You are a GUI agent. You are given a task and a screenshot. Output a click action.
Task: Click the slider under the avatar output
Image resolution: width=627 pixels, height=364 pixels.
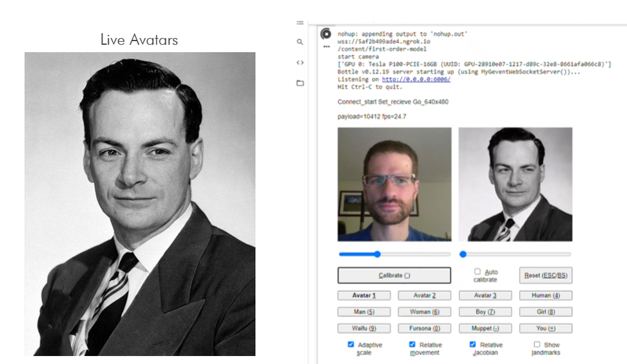pos(515,254)
